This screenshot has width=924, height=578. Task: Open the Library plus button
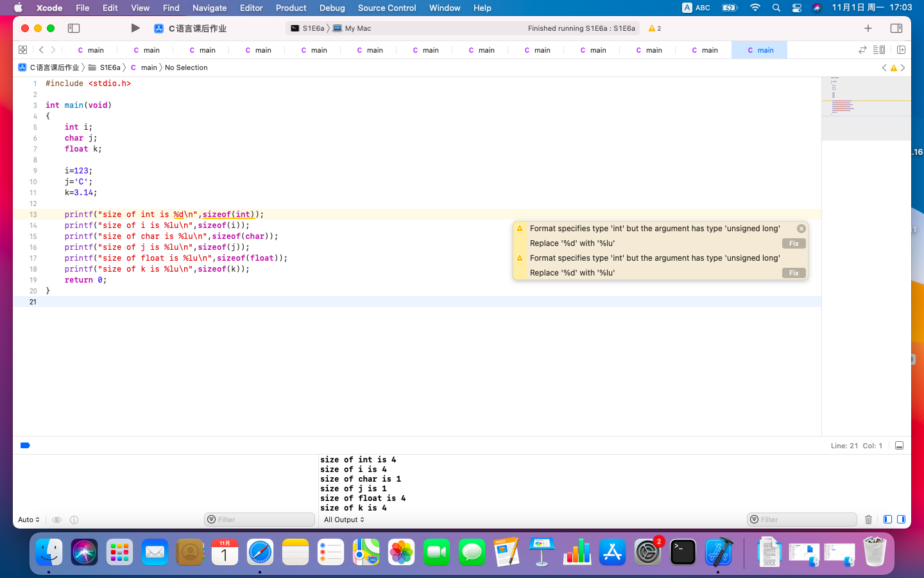[868, 28]
